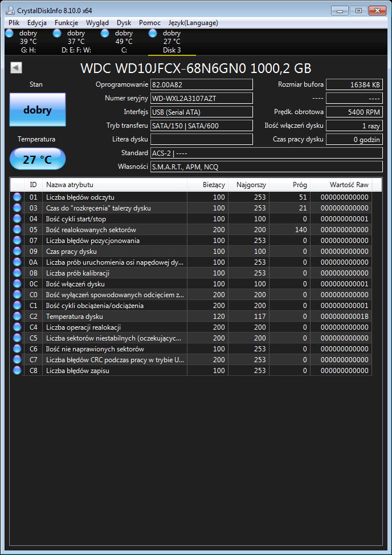This screenshot has width=392, height=555.
Task: Click the power-on count value '1 razy'
Action: click(x=354, y=125)
